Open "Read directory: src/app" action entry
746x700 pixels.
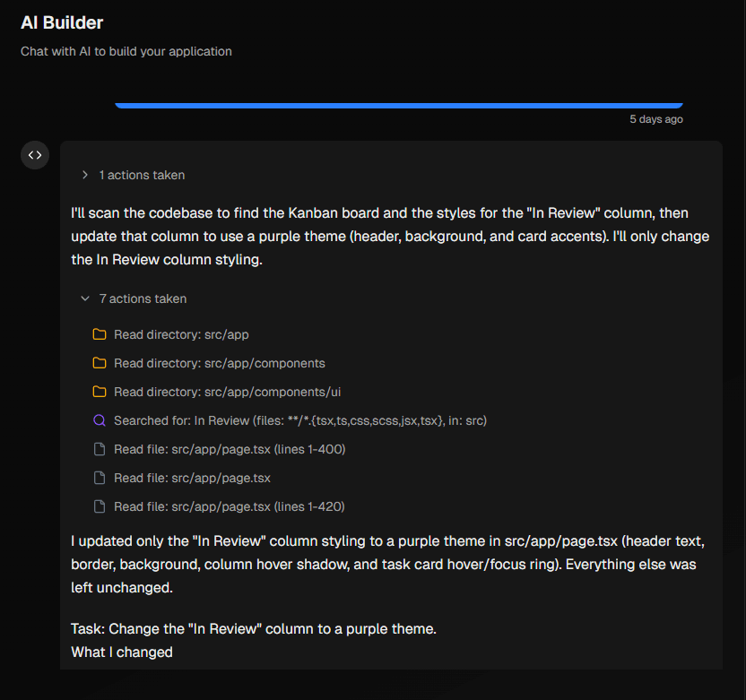(x=181, y=334)
